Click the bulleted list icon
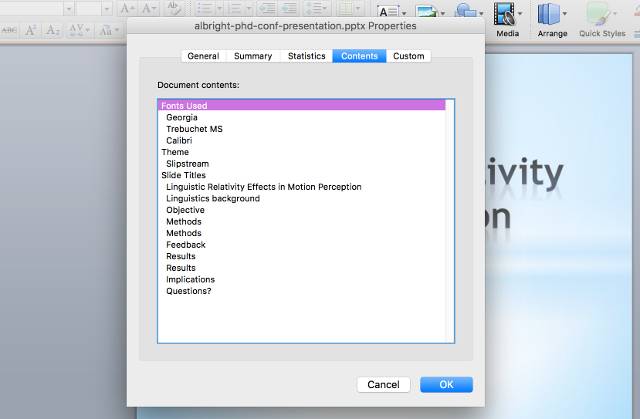 pos(205,8)
